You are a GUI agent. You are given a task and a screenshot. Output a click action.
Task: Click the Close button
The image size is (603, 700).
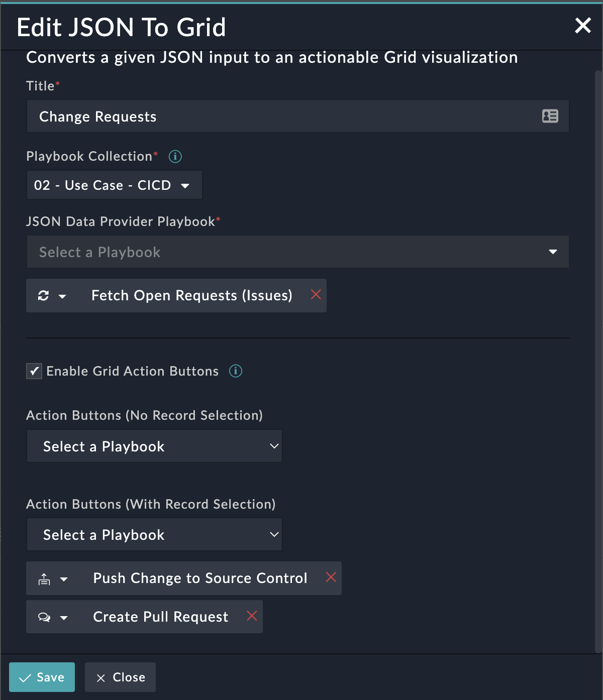pyautogui.click(x=120, y=677)
